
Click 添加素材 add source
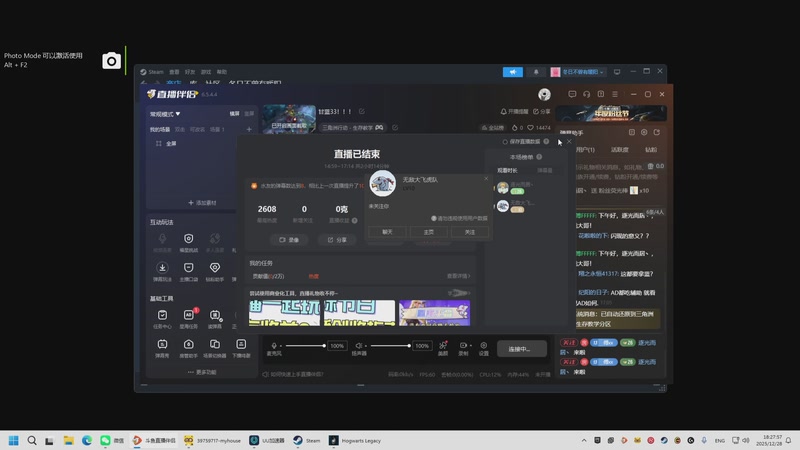[x=202, y=203]
